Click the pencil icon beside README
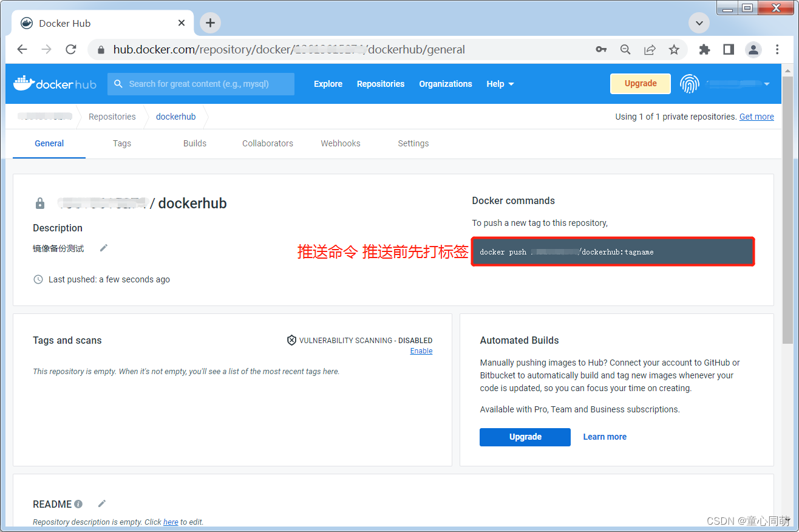799x532 pixels. pos(101,503)
